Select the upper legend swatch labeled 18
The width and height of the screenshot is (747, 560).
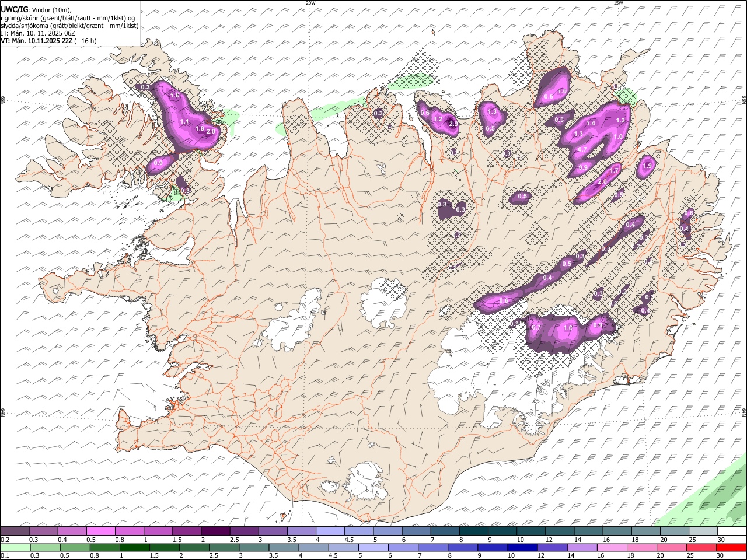tap(646, 531)
